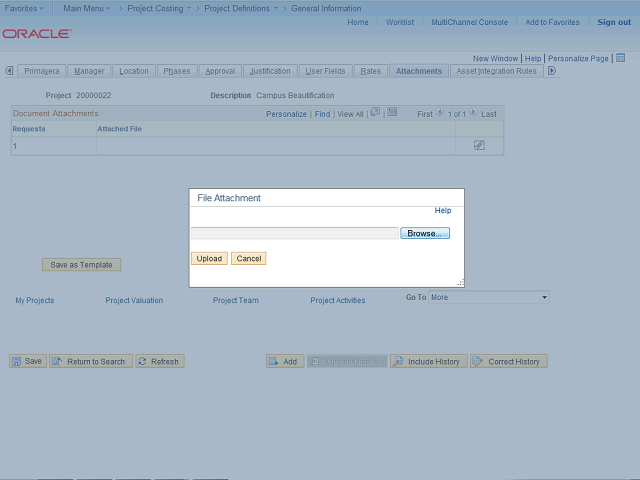The image size is (640, 480).
Task: Open Project Costing breadcrumb menu
Action: pyautogui.click(x=159, y=8)
